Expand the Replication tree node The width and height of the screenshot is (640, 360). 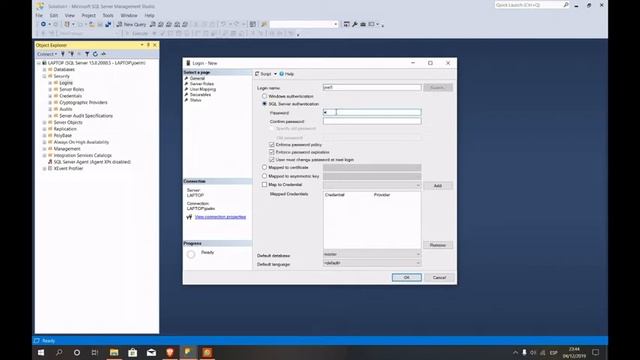click(44, 129)
